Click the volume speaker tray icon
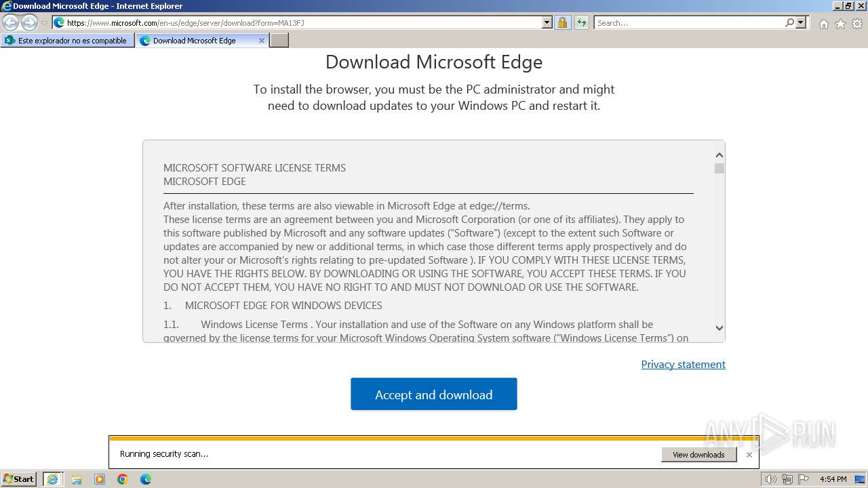The width and height of the screenshot is (868, 488). (770, 479)
